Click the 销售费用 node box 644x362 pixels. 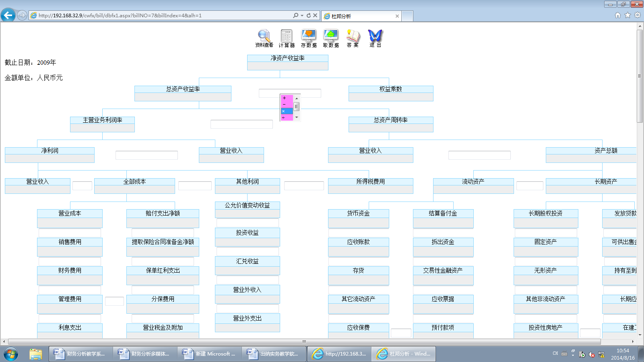click(x=70, y=247)
